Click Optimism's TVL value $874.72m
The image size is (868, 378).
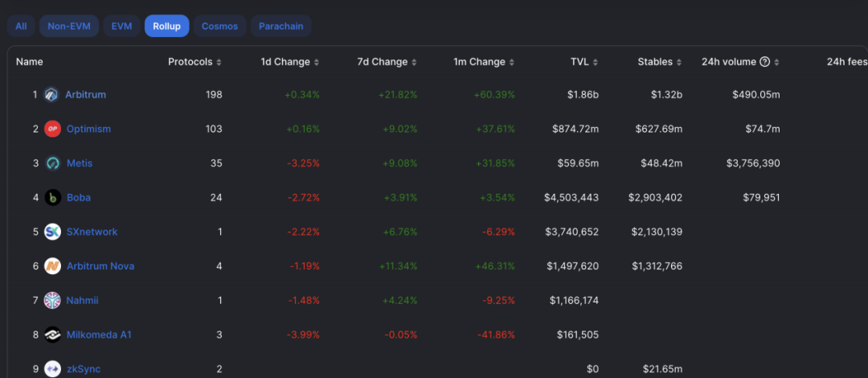(575, 129)
